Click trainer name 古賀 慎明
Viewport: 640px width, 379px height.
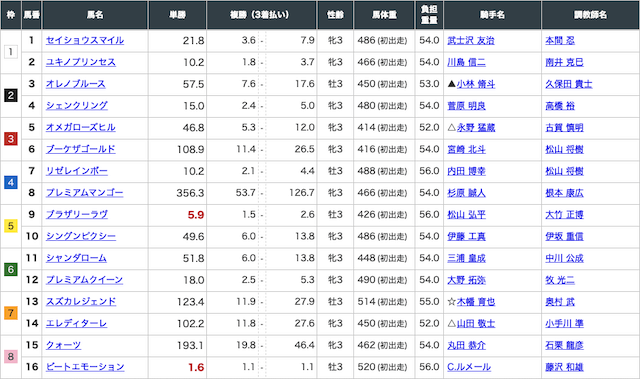[564, 127]
